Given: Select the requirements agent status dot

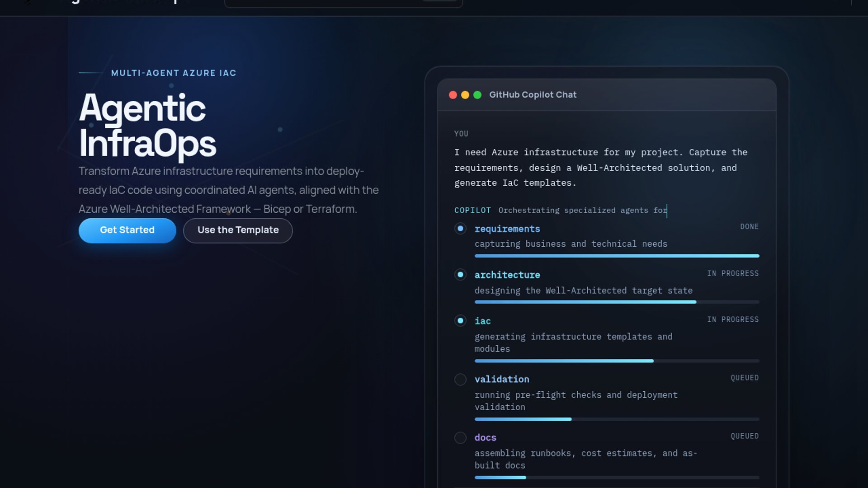Looking at the screenshot, I should (x=460, y=229).
